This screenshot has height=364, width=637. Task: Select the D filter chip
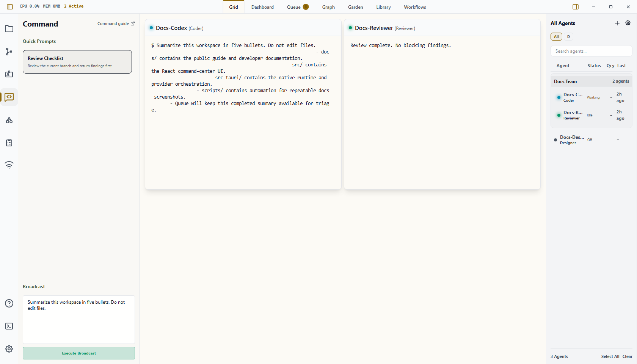tap(568, 37)
